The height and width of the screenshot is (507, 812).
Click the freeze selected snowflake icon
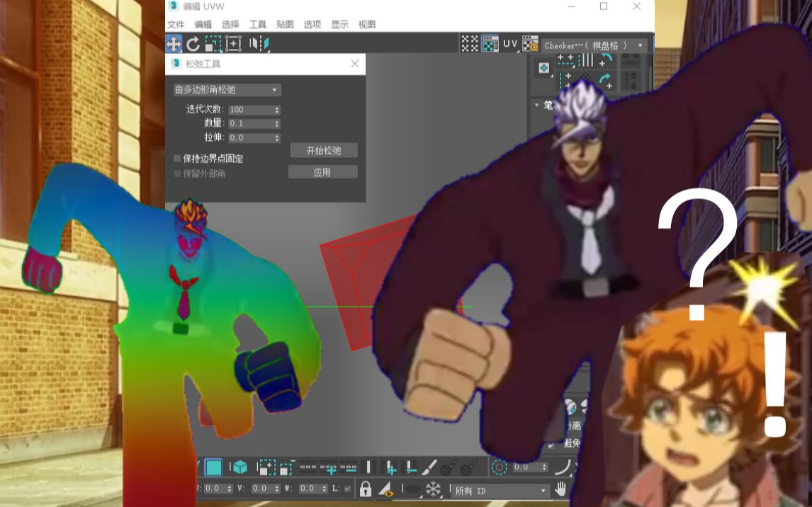pos(433,489)
